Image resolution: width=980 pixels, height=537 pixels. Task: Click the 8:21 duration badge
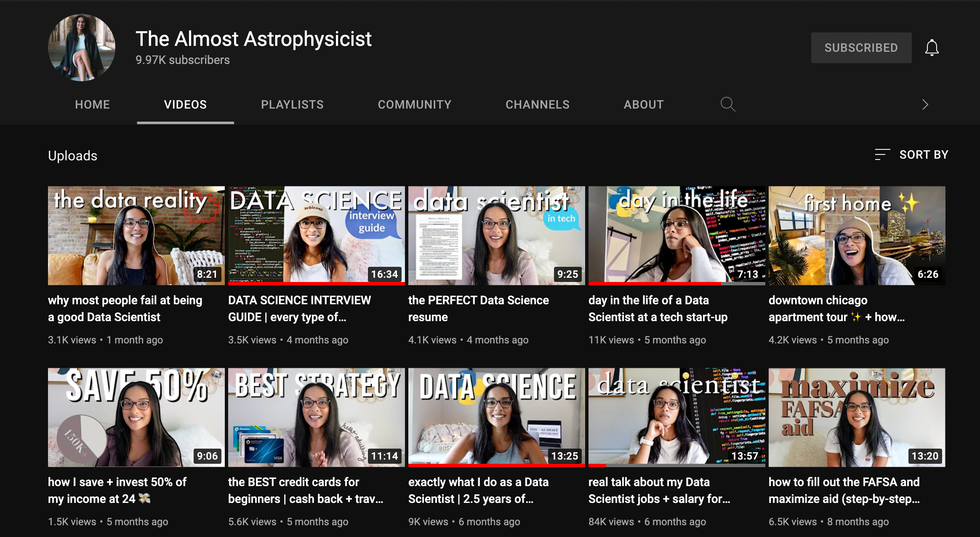coord(207,274)
